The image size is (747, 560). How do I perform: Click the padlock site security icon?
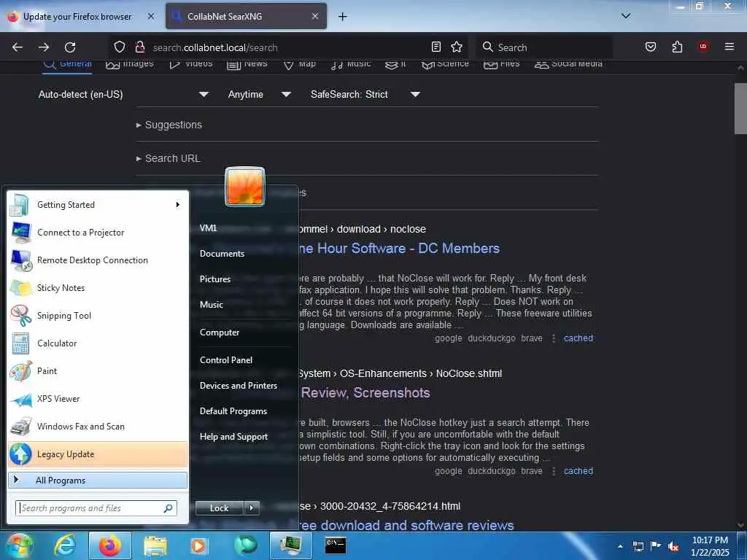tap(139, 47)
